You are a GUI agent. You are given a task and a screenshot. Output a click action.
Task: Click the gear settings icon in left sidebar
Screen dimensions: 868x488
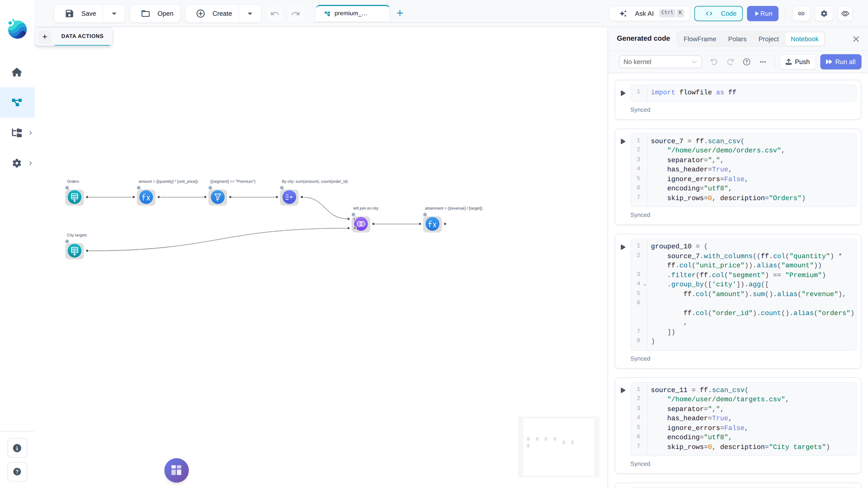point(17,163)
